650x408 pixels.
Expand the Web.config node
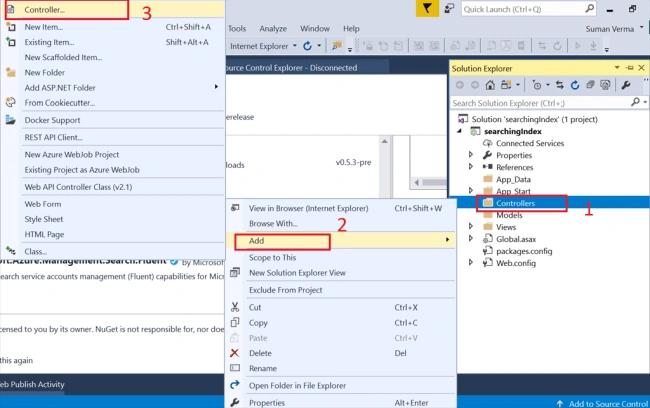pos(471,262)
